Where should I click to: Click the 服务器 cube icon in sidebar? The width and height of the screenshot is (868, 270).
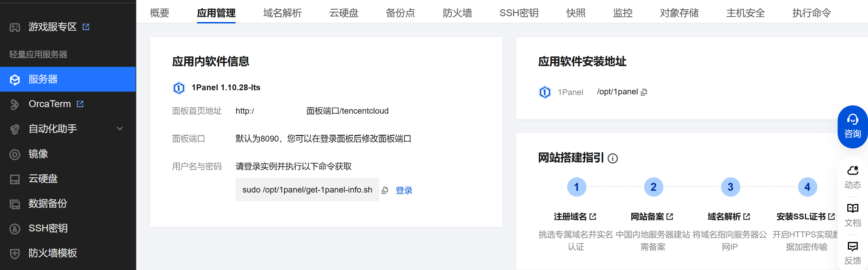15,80
